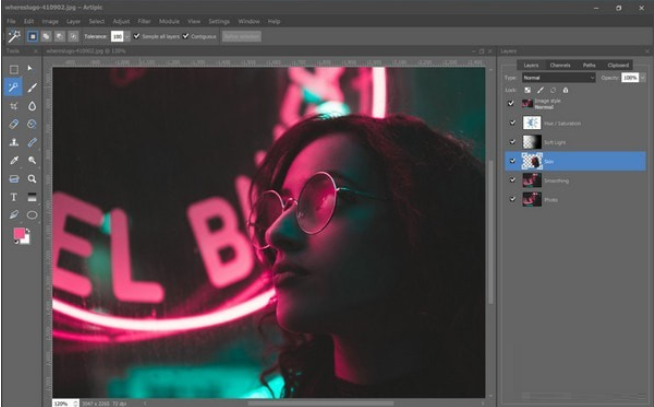This screenshot has height=407, width=654.
Task: Select the Rectangular Marquee tool
Action: point(14,69)
